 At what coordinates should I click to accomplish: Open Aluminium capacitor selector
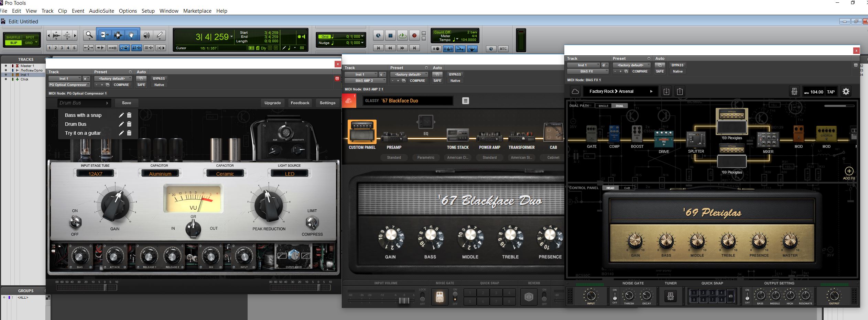[160, 174]
